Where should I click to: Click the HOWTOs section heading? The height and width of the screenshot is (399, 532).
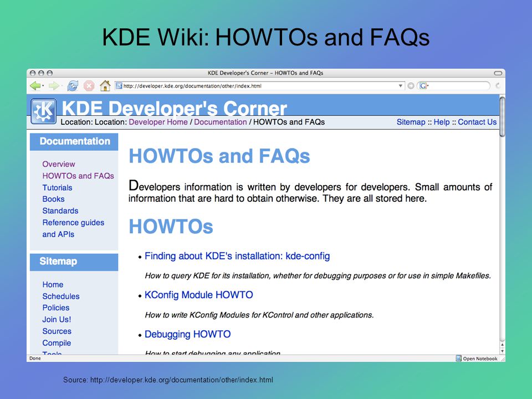tap(171, 226)
